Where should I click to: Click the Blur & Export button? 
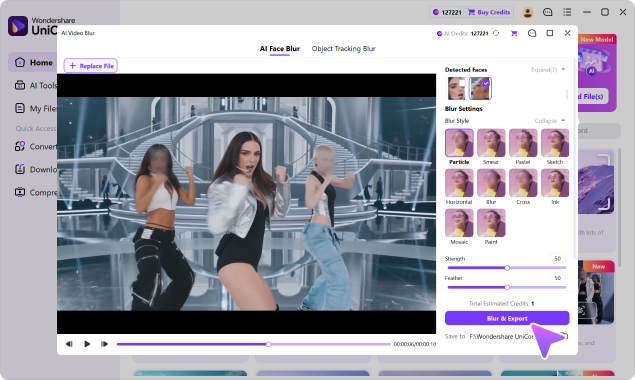tap(507, 318)
